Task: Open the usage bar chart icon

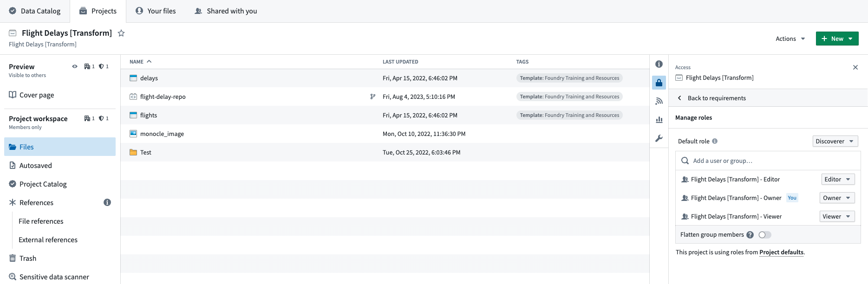Action: (x=659, y=120)
